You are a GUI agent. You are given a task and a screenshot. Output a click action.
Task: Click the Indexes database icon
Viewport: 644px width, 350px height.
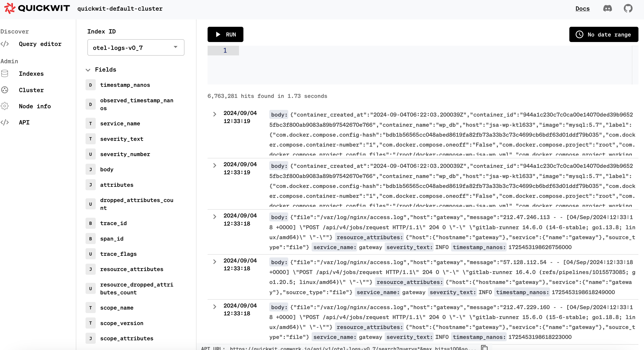5,74
